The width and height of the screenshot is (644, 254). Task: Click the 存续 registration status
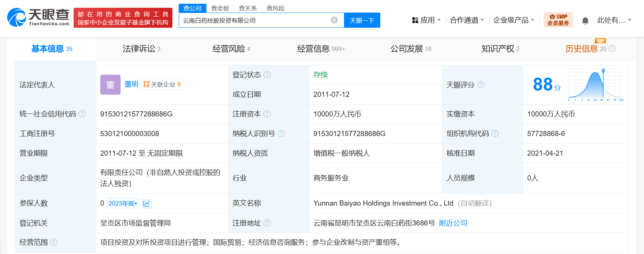[x=320, y=75]
